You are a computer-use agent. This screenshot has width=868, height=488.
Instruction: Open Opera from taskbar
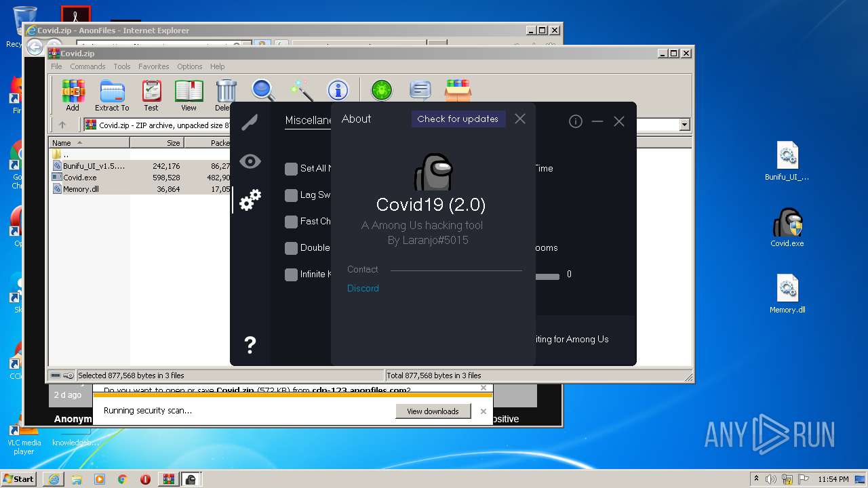(x=145, y=479)
